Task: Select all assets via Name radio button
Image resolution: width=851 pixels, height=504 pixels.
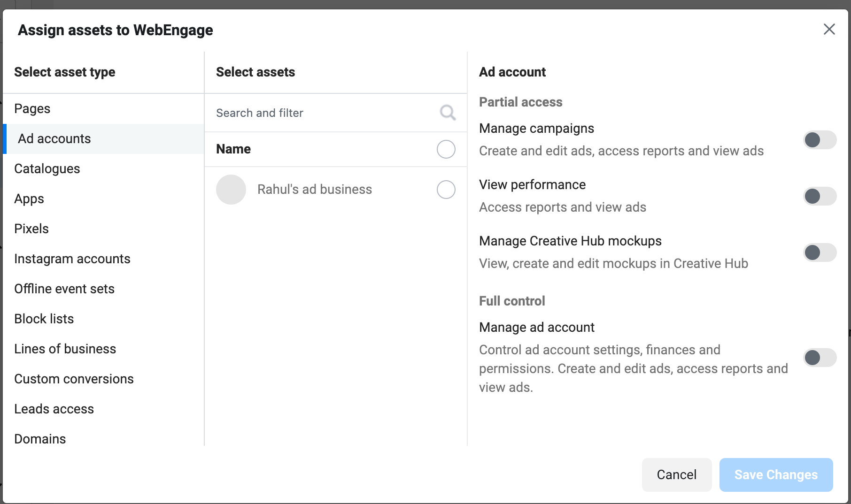Action: tap(446, 149)
